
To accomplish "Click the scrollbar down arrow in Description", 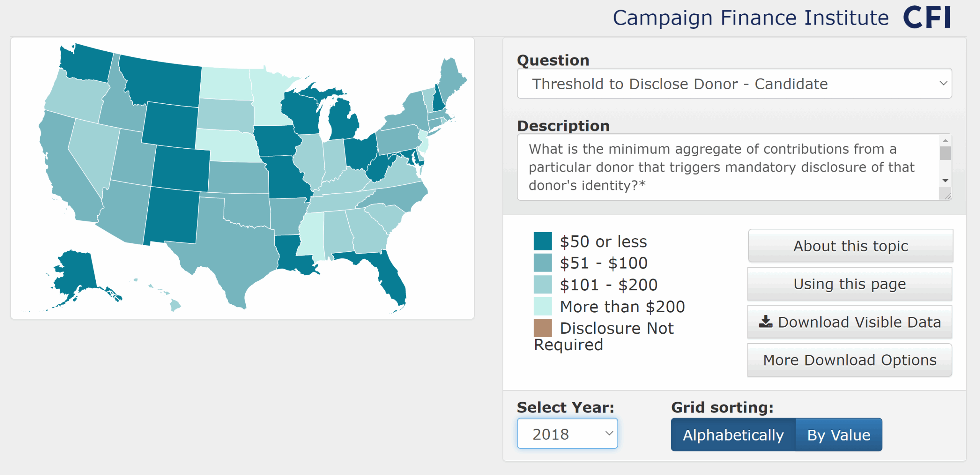I will click(x=945, y=180).
